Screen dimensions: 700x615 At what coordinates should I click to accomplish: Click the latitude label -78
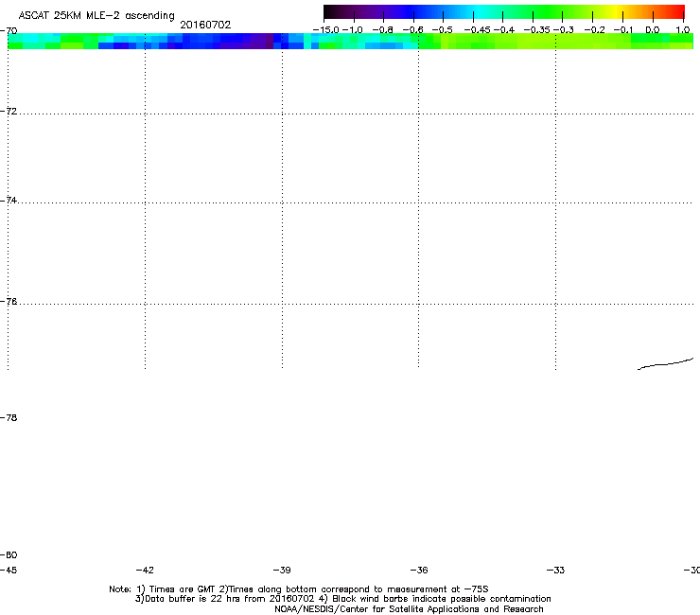click(9, 417)
